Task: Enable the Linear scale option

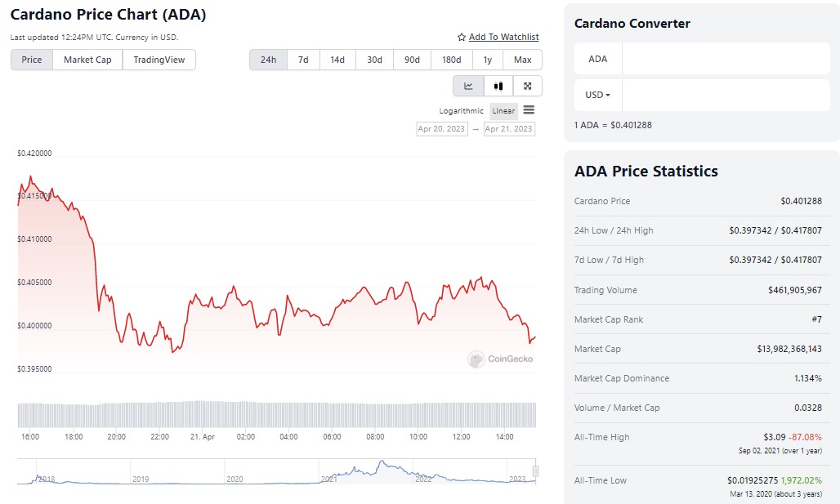Action: 503,110
